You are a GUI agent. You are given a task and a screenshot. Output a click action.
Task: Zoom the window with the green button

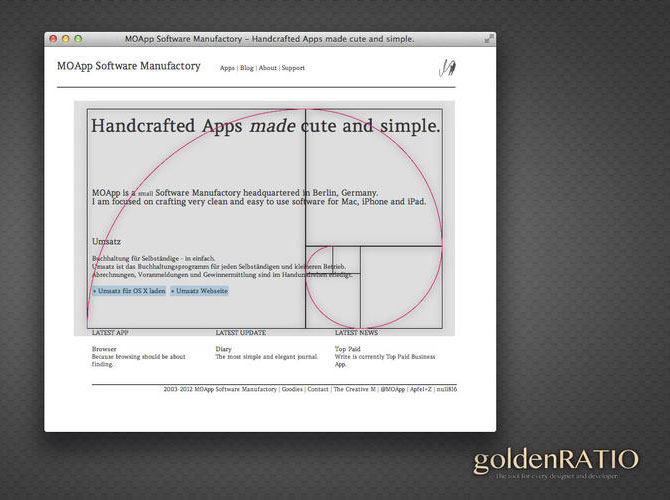(78, 39)
